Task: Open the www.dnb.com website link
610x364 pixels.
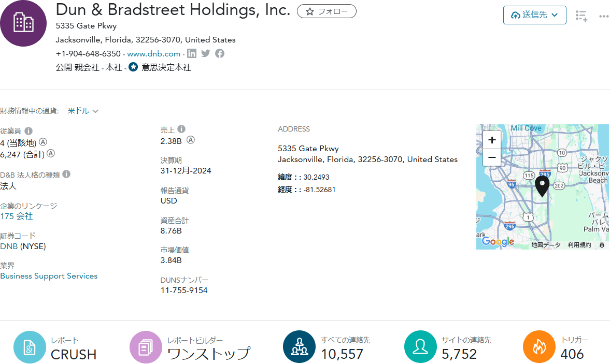Action: [154, 54]
